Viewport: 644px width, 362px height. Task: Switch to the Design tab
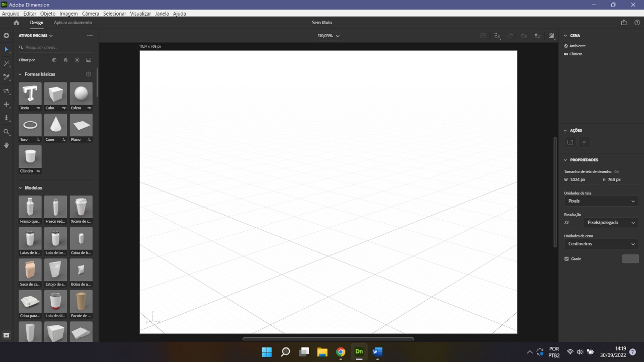click(x=37, y=23)
